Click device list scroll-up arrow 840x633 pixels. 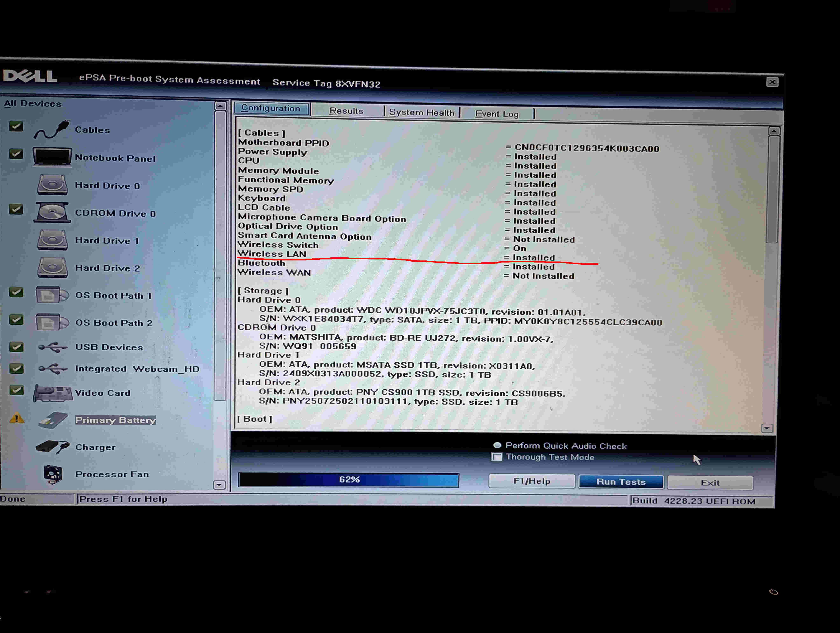(x=220, y=106)
